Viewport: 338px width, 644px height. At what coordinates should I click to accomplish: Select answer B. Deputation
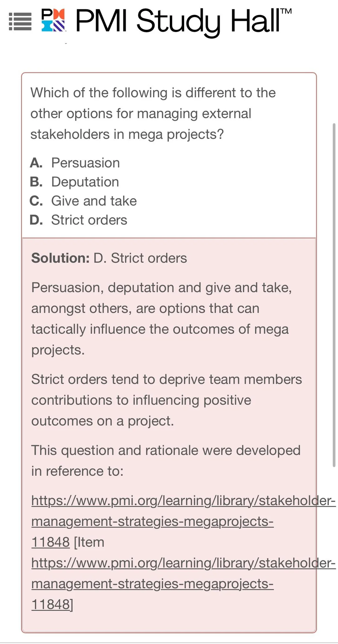coord(85,182)
